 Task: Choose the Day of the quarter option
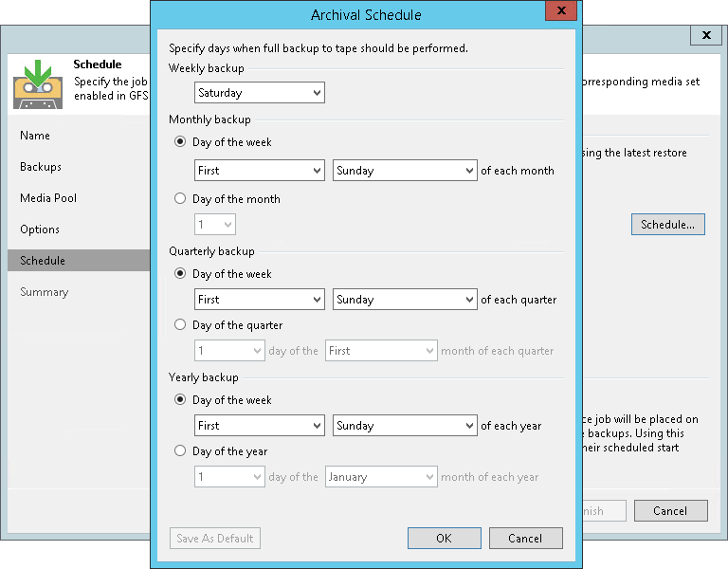click(180, 324)
